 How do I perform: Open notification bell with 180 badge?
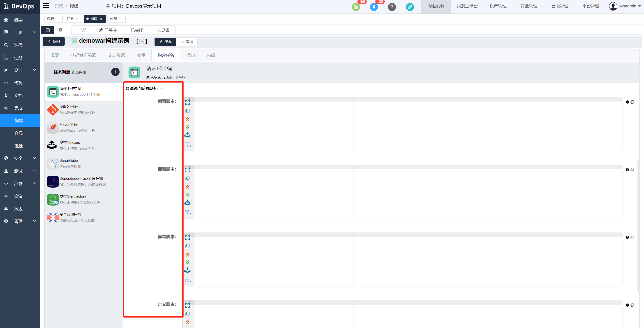click(x=374, y=7)
